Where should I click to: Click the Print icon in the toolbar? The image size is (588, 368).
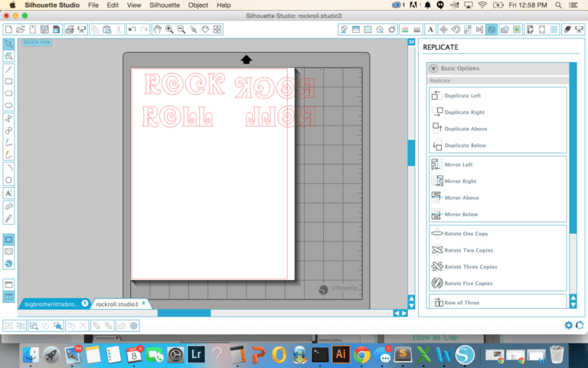tap(70, 30)
